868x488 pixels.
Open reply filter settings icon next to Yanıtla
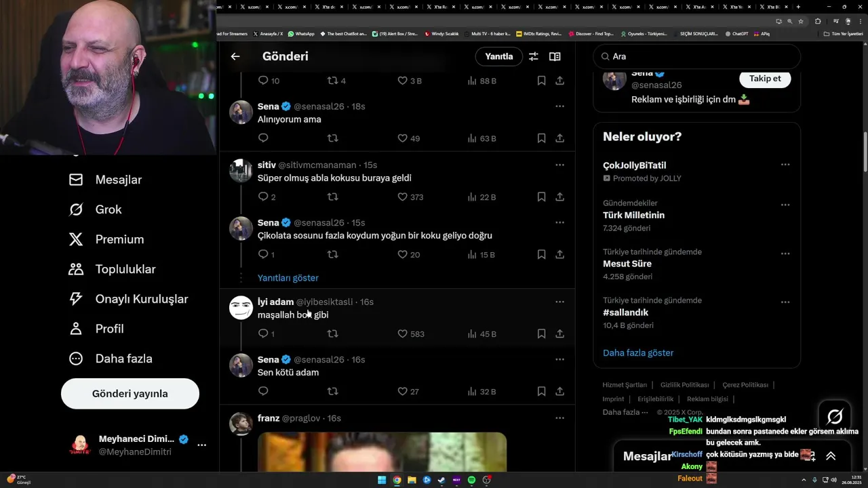click(534, 56)
